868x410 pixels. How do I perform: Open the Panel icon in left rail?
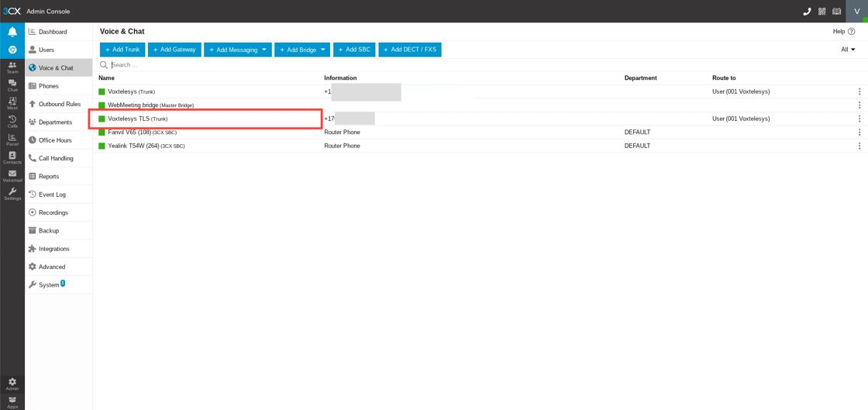pyautogui.click(x=12, y=140)
